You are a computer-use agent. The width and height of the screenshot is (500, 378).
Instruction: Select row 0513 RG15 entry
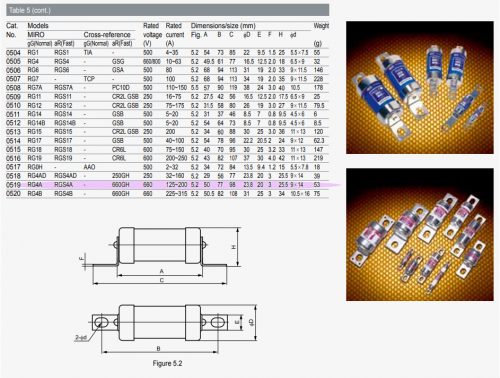point(167,132)
